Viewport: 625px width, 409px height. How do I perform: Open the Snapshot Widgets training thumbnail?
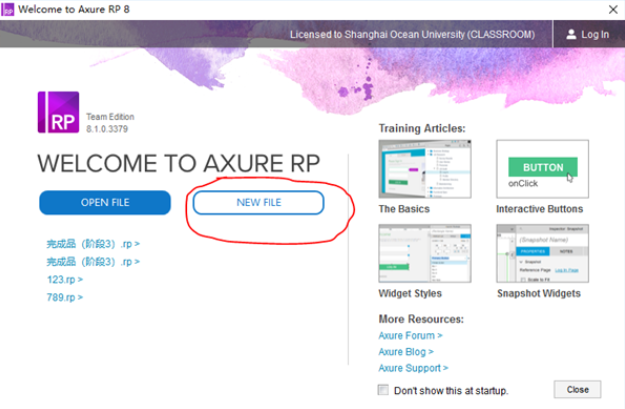[542, 253]
